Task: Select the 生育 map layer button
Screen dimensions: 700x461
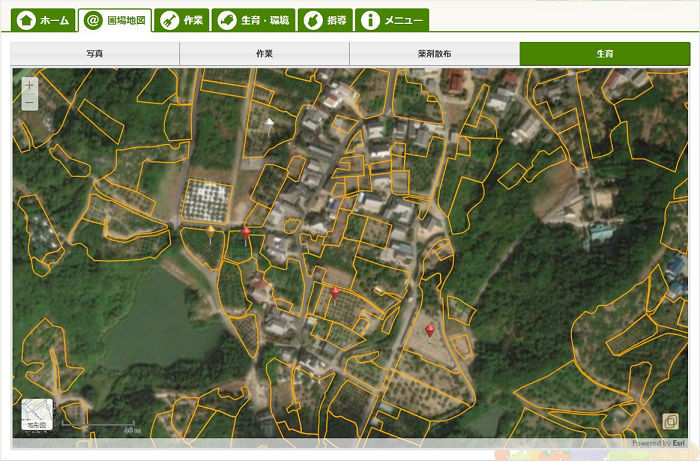Action: click(x=605, y=54)
